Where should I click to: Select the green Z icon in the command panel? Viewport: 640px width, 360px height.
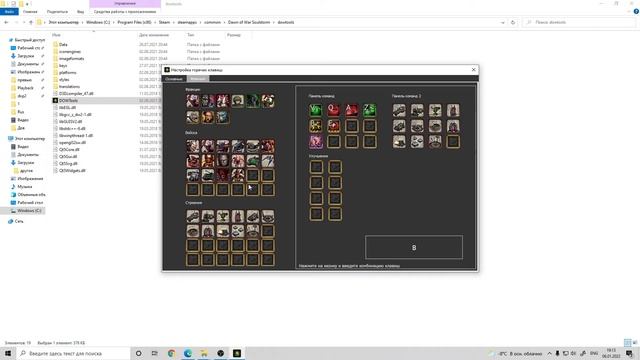[369, 110]
